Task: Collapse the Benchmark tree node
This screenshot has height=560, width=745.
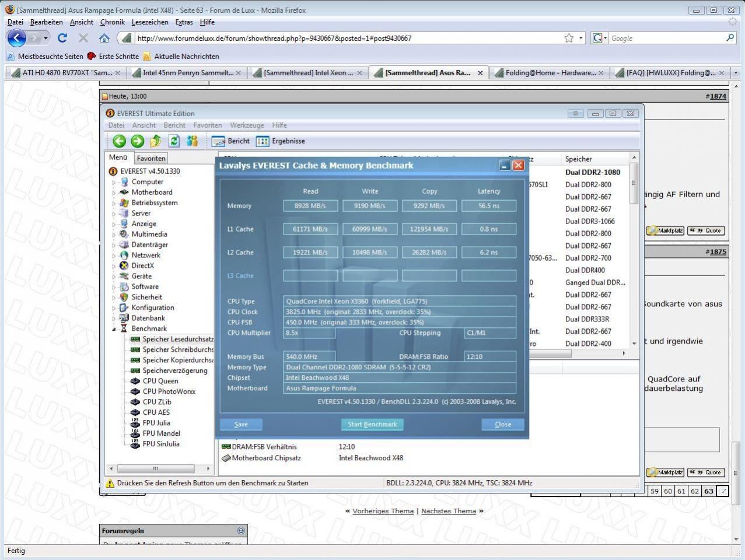Action: [114, 329]
